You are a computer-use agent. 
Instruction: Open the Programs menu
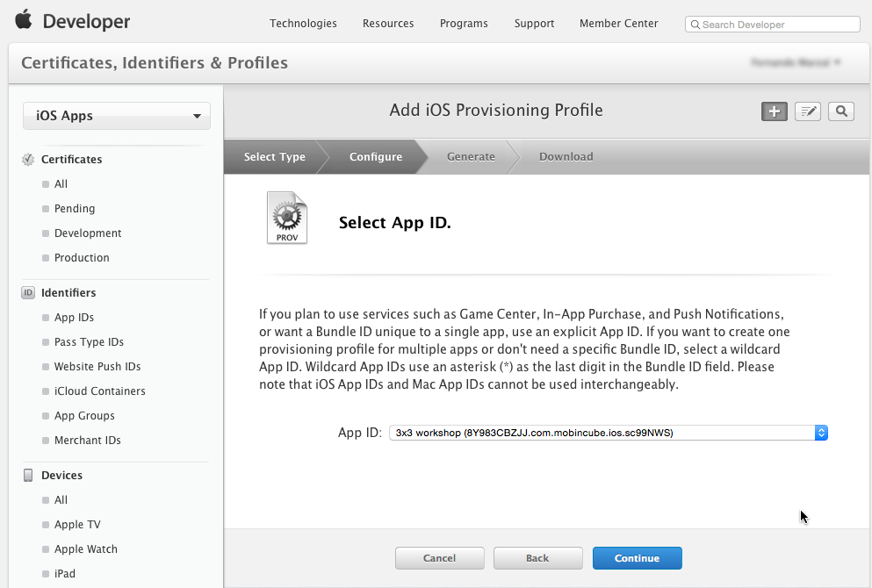(x=464, y=24)
